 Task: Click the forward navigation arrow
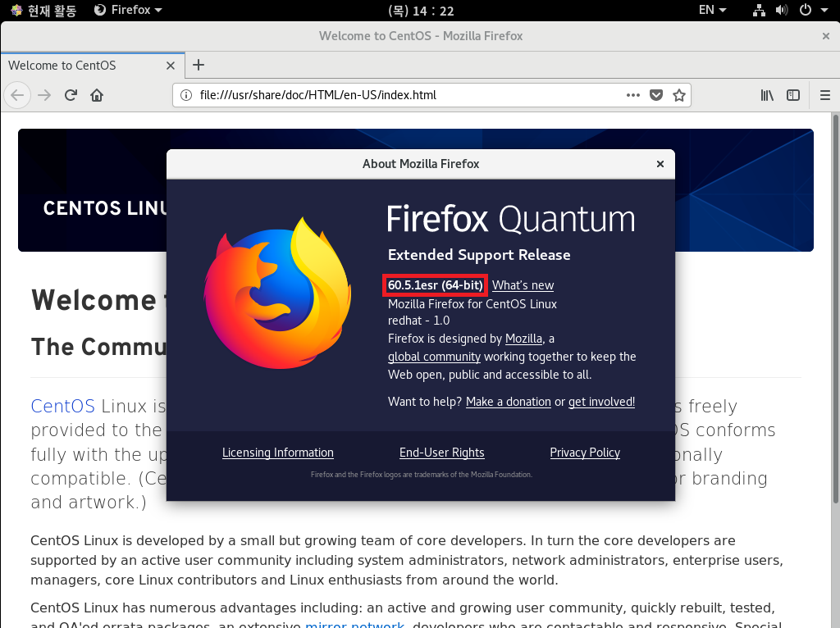44,95
